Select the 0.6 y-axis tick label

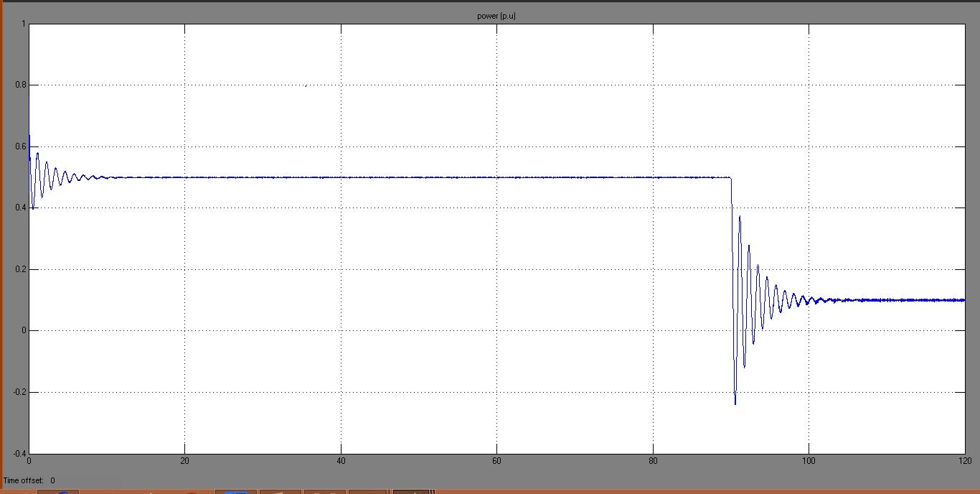coord(20,147)
